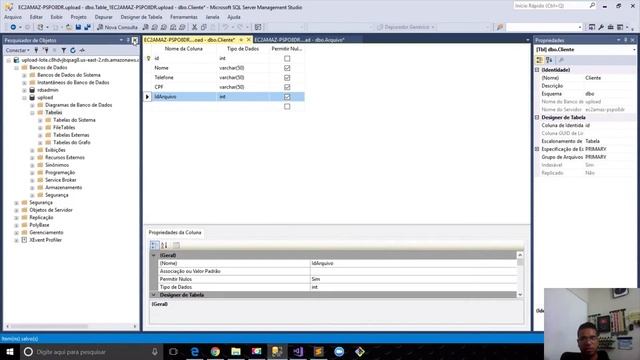Expand the rdsadmin database node
Screen dimensions: 640x360
(x=24, y=90)
